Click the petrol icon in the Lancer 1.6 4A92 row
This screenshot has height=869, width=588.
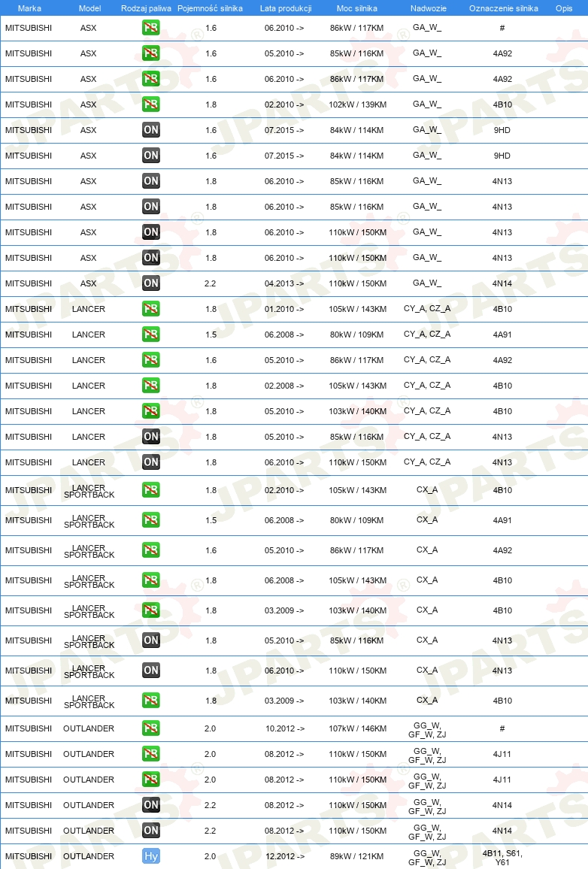point(150,359)
